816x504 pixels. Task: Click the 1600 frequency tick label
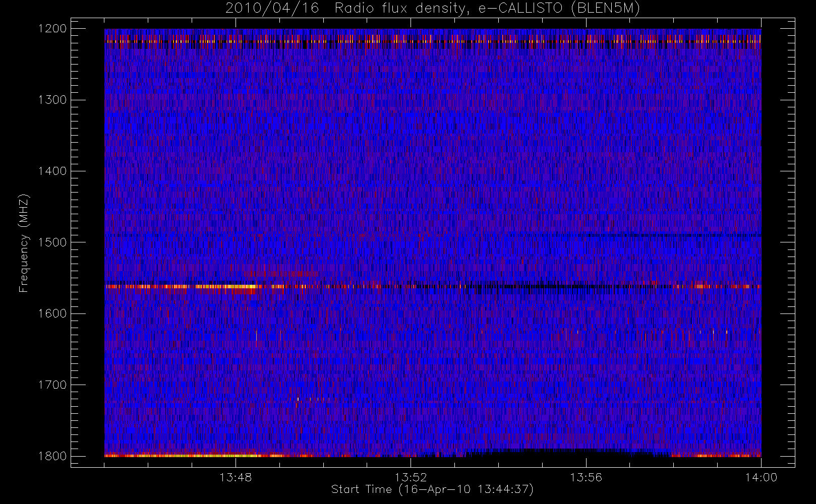pyautogui.click(x=52, y=313)
